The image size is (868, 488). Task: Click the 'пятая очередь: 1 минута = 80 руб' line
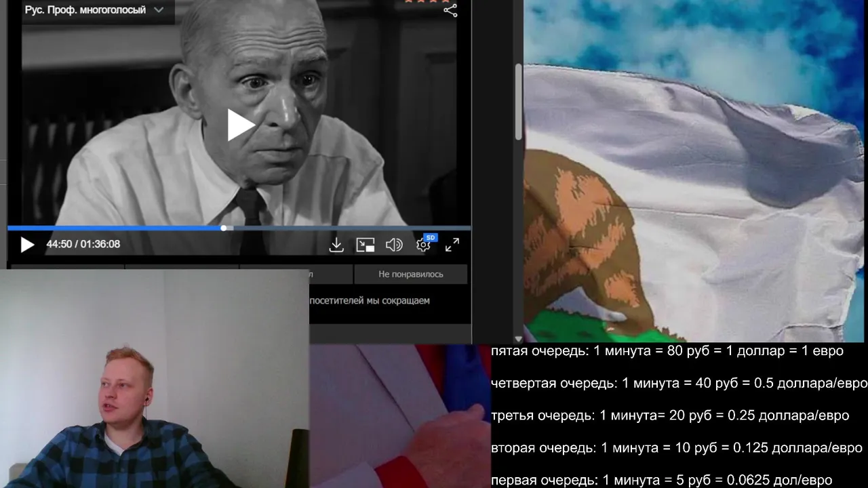[x=667, y=351]
